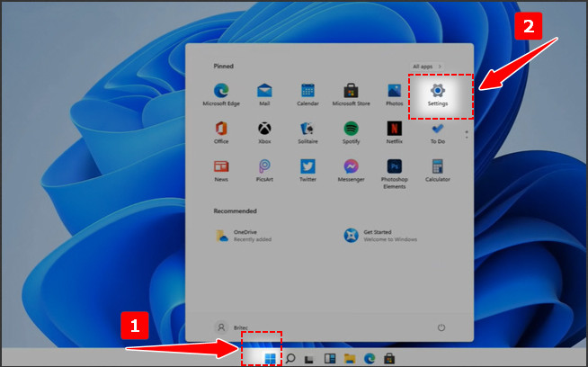This screenshot has width=588, height=367.
Task: Click the Windows Start button on taskbar
Action: [x=270, y=358]
